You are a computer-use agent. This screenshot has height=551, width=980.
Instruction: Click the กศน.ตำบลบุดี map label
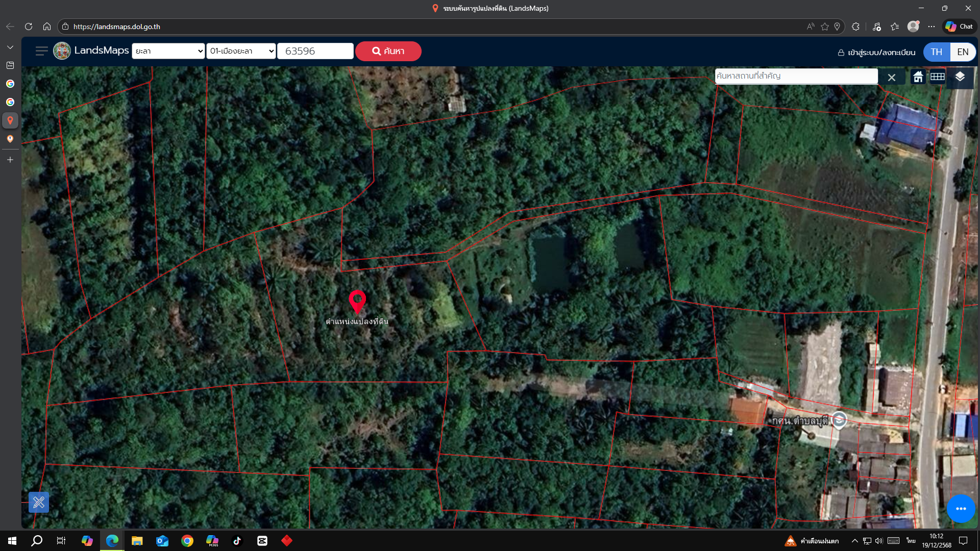[x=800, y=421]
